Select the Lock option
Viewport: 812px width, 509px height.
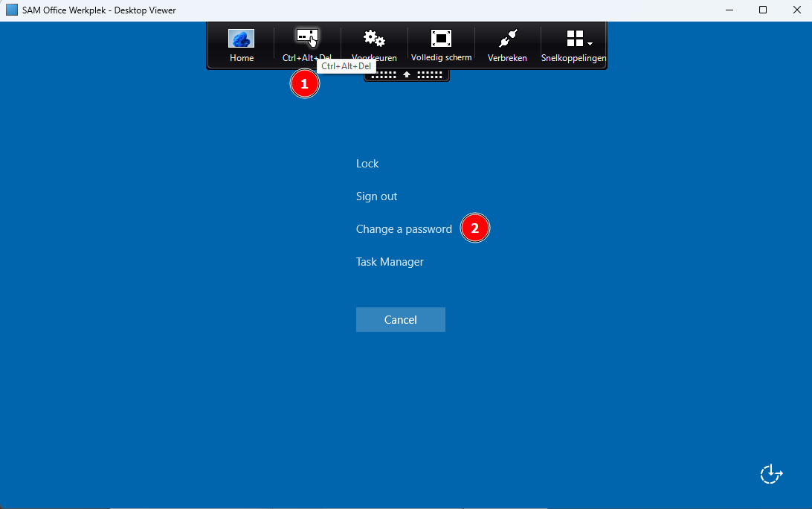[367, 164]
